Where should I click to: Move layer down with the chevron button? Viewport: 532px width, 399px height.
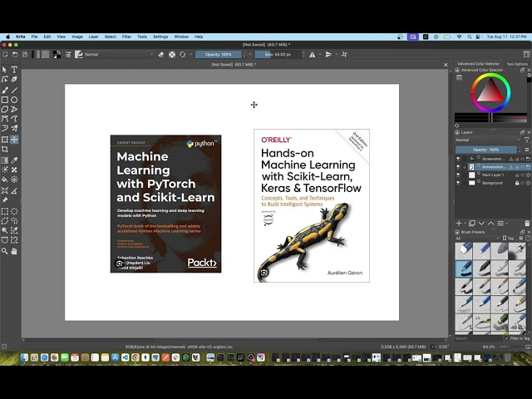(481, 224)
